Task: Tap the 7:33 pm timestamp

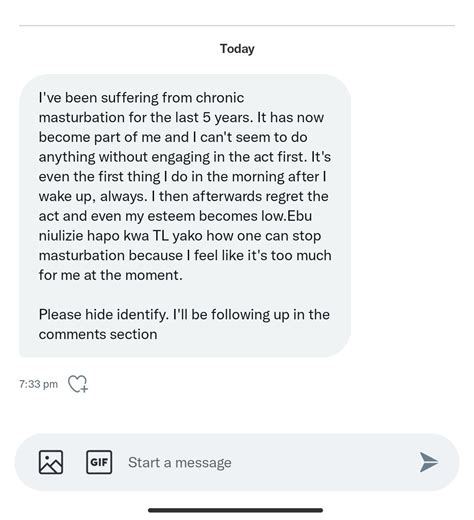Action: 38,384
